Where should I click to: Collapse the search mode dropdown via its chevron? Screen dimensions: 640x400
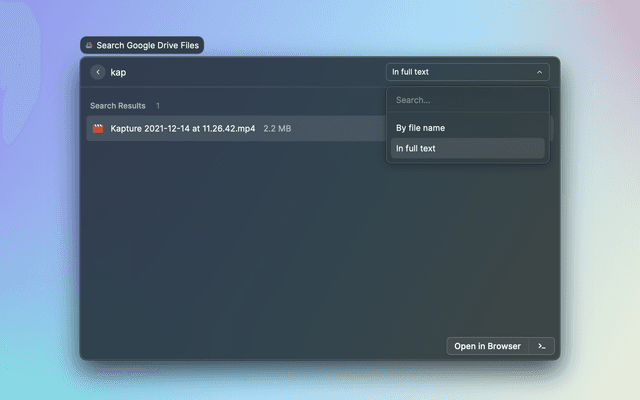click(539, 72)
